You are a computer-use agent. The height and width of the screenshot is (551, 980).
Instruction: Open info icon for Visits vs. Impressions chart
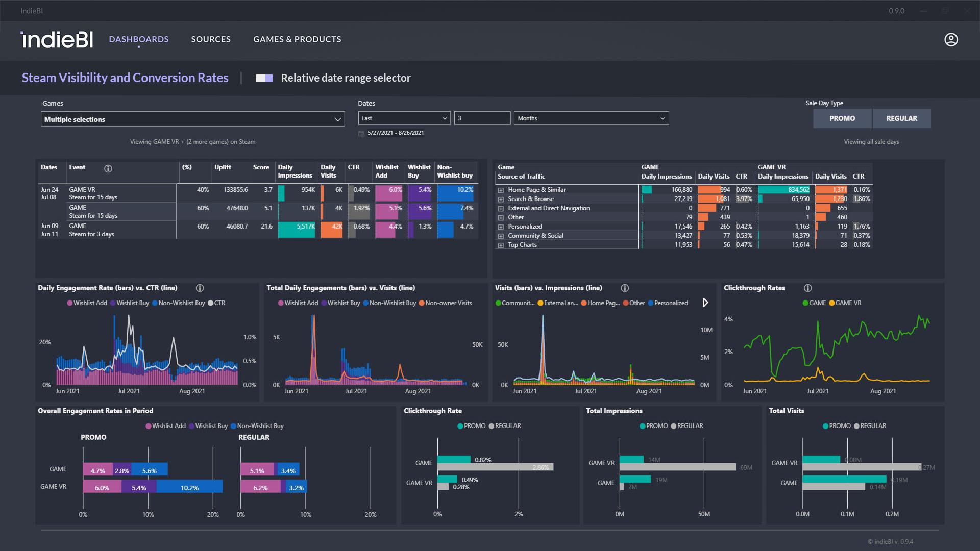(x=625, y=288)
